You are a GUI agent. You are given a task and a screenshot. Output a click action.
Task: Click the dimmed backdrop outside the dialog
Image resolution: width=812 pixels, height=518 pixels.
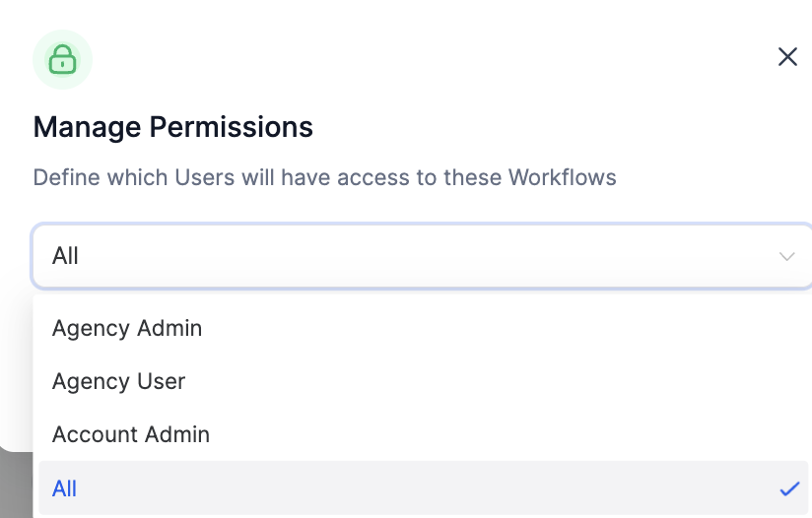click(14, 487)
